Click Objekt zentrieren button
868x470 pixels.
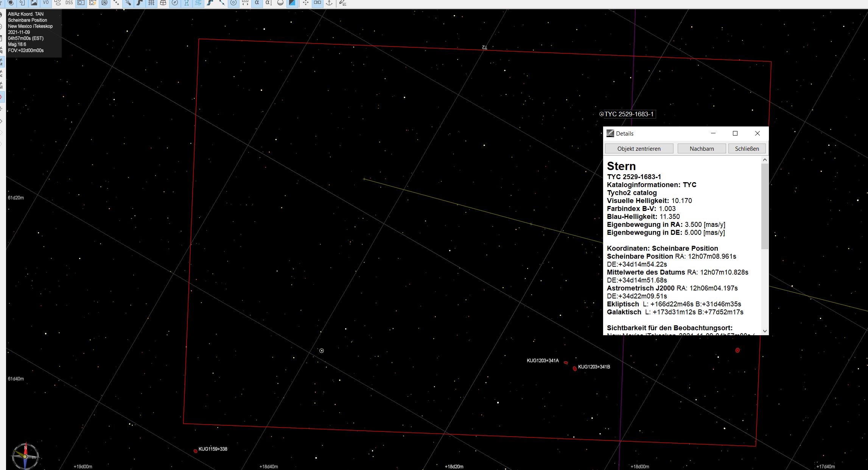tap(639, 148)
